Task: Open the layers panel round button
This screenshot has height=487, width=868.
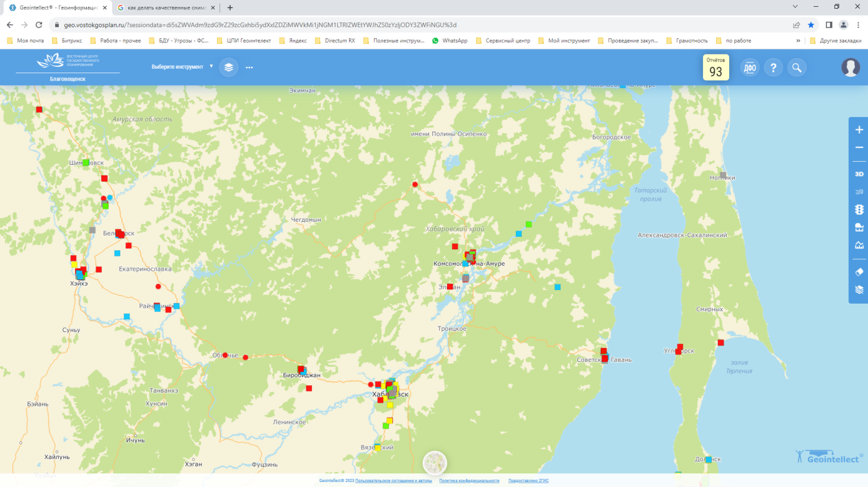Action: pos(229,67)
